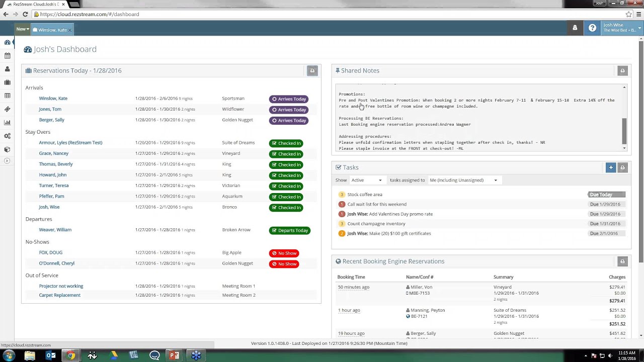Screen dimensions: 644x362
Task: Open the grid table icon in sidebar
Action: 7,96
